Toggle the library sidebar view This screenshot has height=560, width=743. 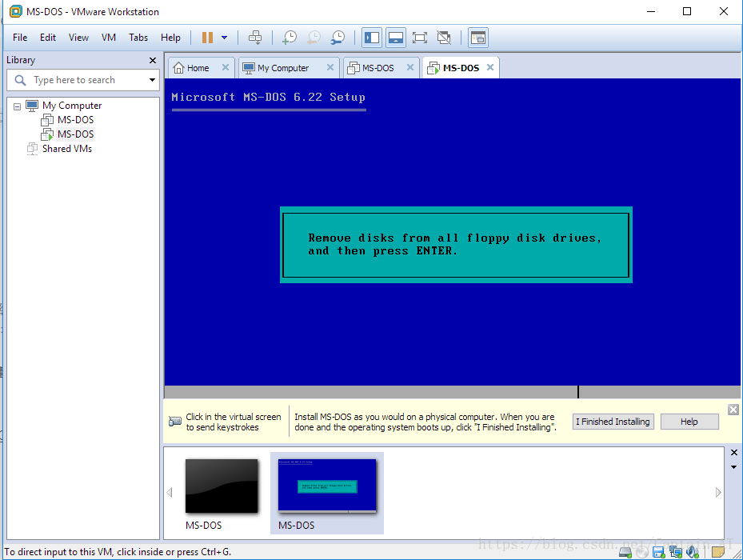click(x=372, y=38)
